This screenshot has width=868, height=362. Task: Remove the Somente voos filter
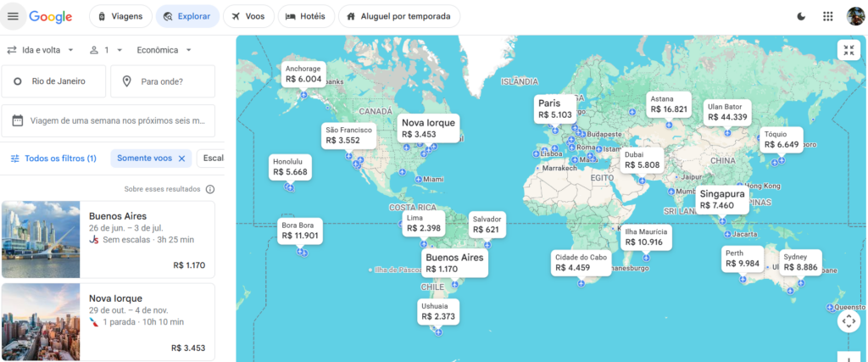[x=181, y=159]
